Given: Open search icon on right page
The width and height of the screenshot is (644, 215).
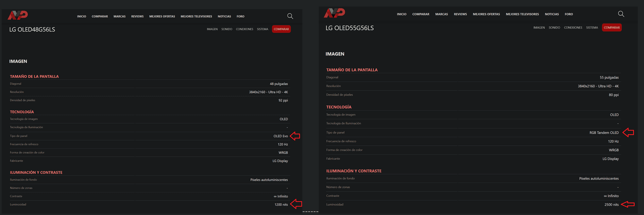Looking at the screenshot, I should [621, 14].
